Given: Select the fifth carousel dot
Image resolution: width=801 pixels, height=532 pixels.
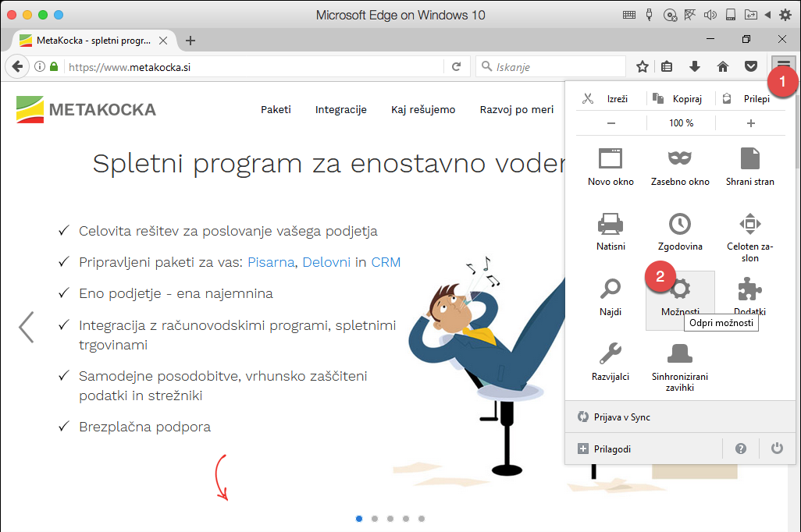Looking at the screenshot, I should (422, 519).
